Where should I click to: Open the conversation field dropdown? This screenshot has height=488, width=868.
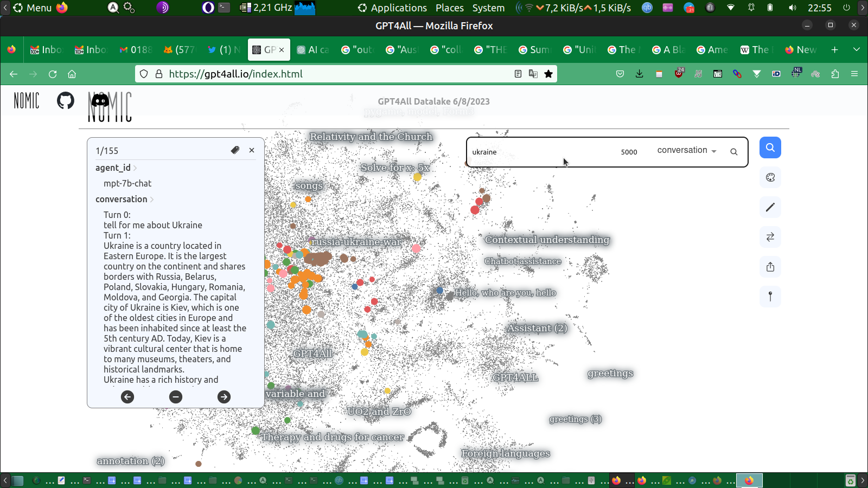tap(686, 151)
